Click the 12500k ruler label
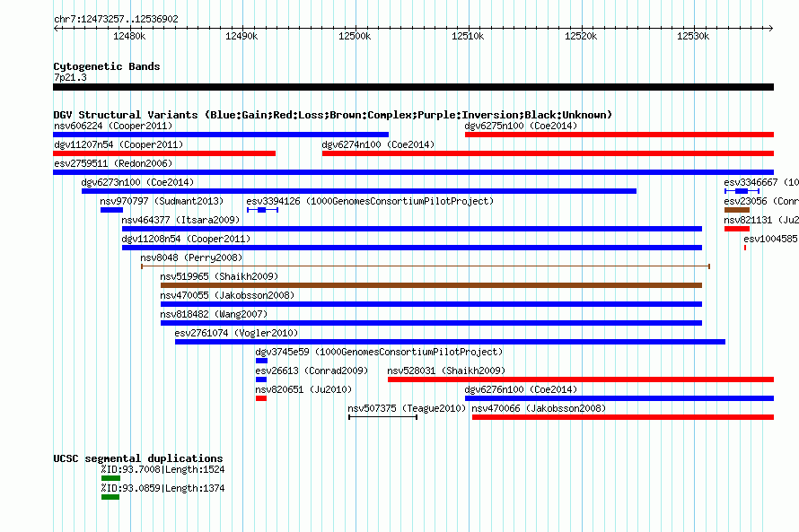The width and height of the screenshot is (799, 532). point(355,36)
